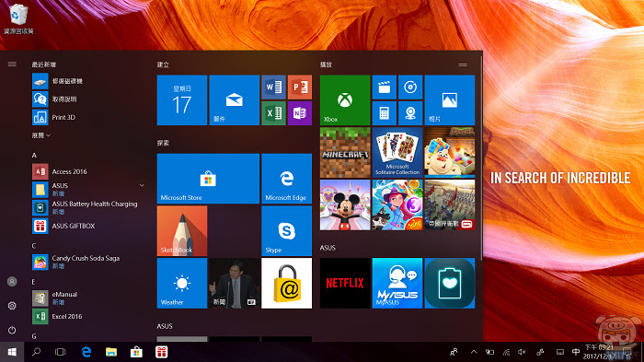Open the Netflix tile
Image resolution: width=644 pixels, height=362 pixels.
pos(345,283)
